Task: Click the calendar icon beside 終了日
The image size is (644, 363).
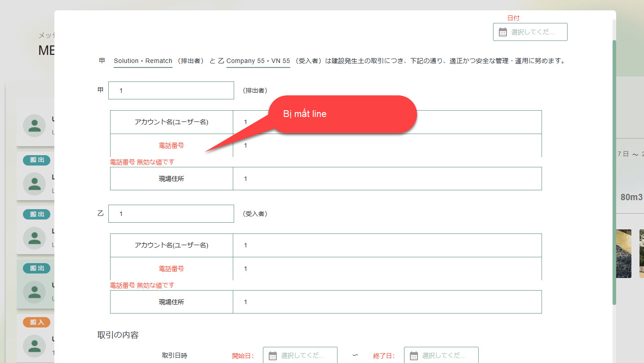Action: 414,356
